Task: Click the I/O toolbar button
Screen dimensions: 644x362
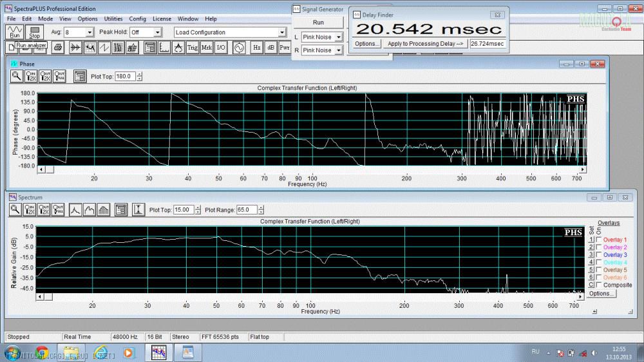Action: tap(221, 48)
